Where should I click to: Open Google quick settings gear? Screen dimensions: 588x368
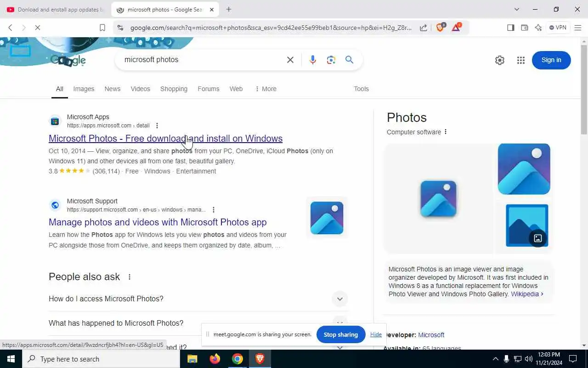(500, 60)
